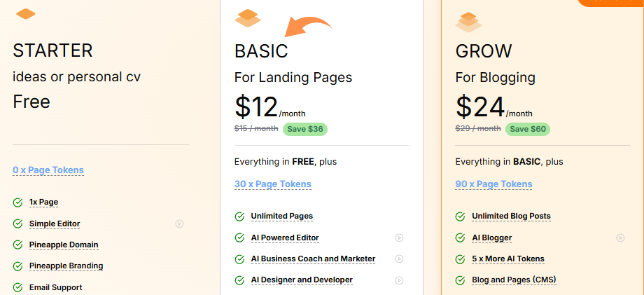This screenshot has width=644, height=295.
Task: Click the checkmark beside Unlimited Blog Posts
Action: 461,217
